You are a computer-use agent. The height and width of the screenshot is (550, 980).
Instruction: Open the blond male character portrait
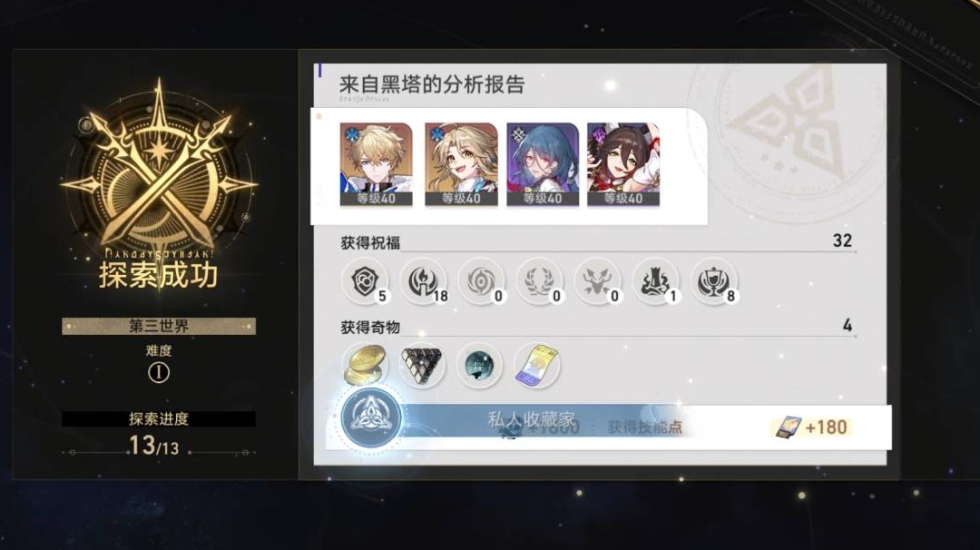click(x=377, y=164)
